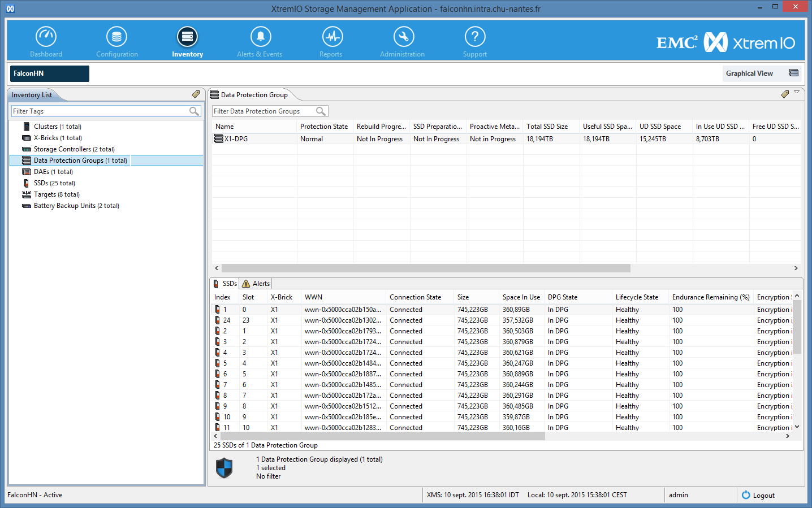Click the 359,87GB Space In Use cell

point(516,417)
